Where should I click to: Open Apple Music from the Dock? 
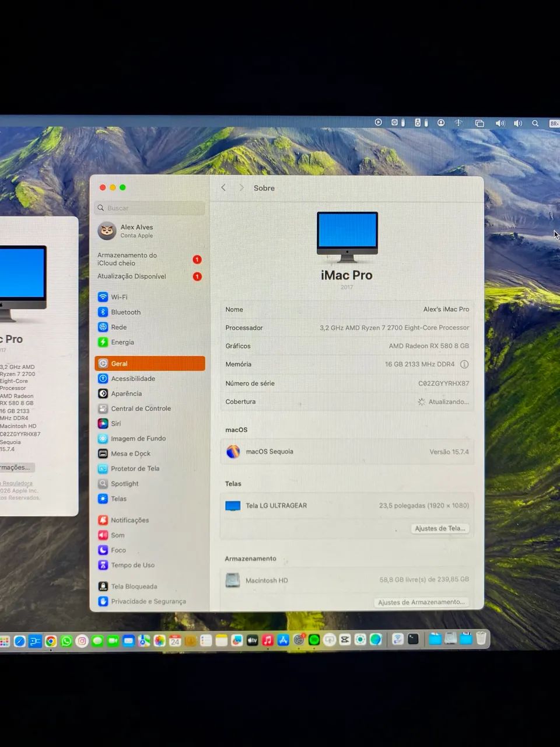(x=268, y=640)
